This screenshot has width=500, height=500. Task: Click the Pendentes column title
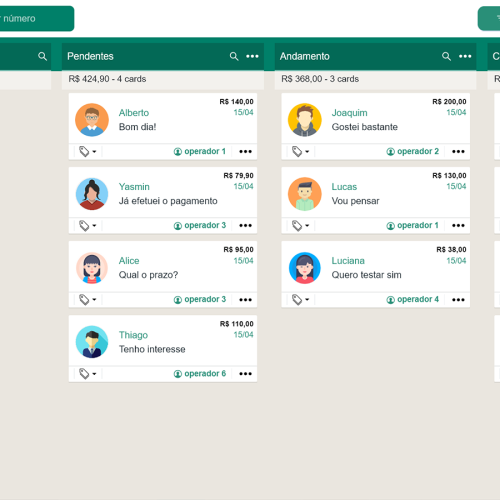(x=90, y=56)
